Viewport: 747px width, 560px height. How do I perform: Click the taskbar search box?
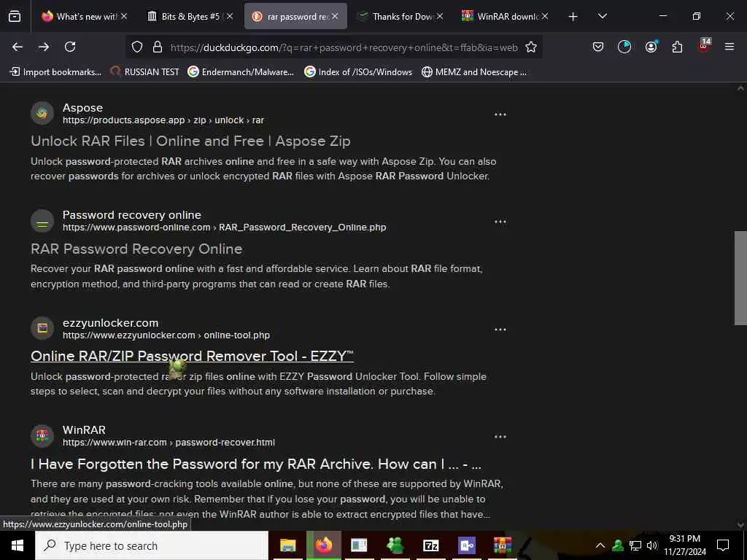coord(152,545)
